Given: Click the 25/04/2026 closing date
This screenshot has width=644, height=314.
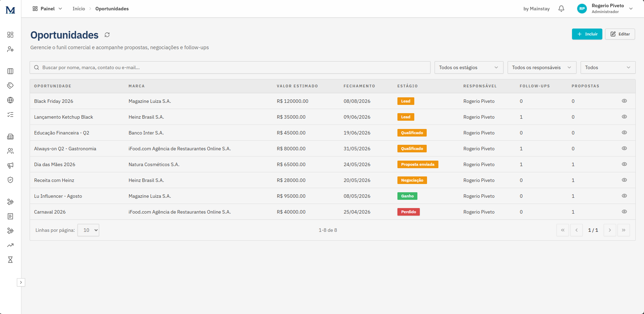Looking at the screenshot, I should 357,212.
